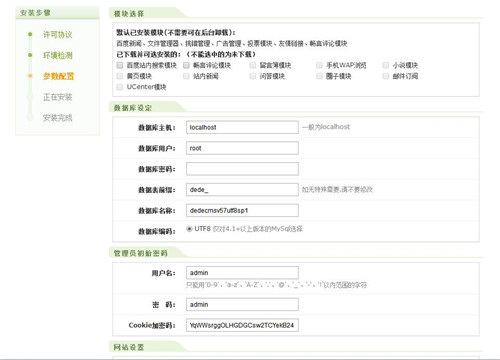
Task: Select the 环境检测 install step
Action: tap(58, 55)
